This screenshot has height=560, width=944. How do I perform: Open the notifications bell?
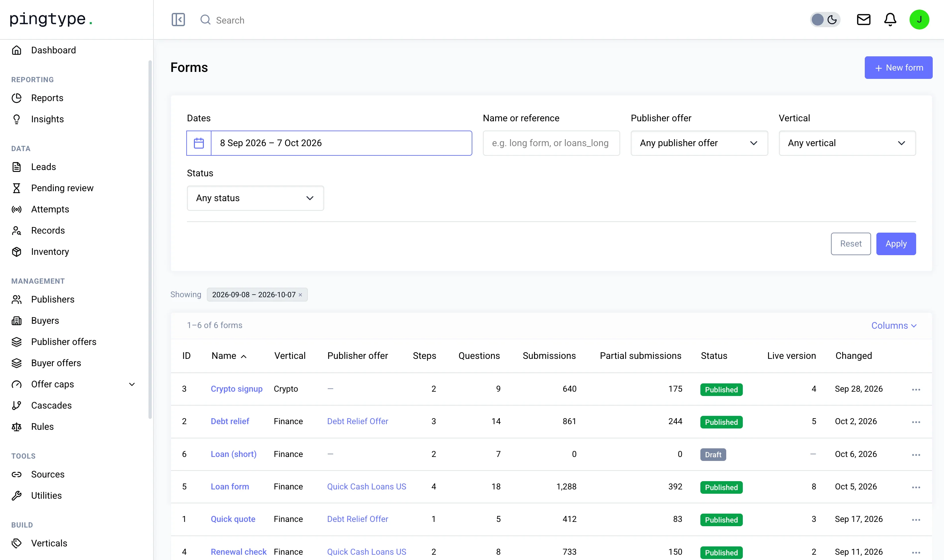click(890, 20)
